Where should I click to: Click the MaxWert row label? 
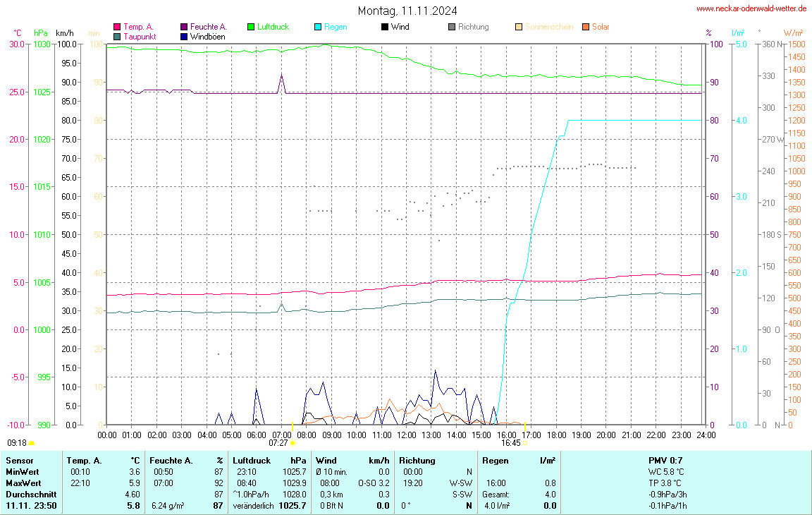pyautogui.click(x=23, y=483)
